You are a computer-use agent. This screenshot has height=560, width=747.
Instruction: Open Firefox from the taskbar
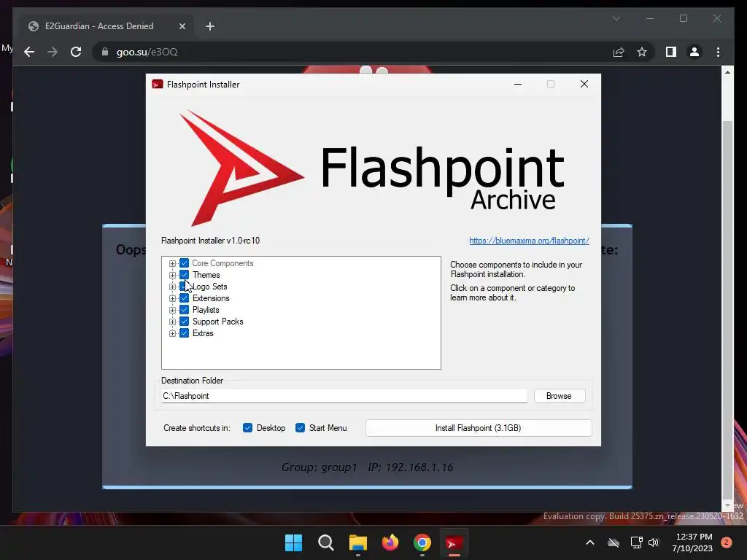click(x=390, y=542)
